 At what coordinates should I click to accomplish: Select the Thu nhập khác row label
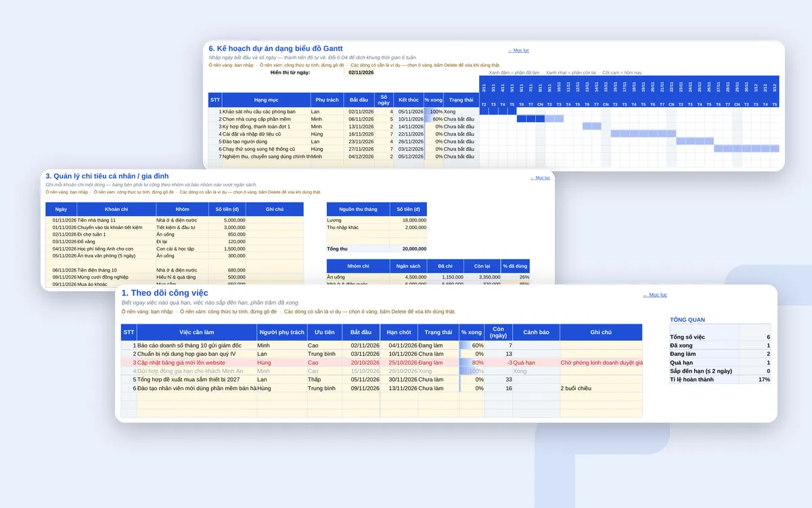(358, 228)
